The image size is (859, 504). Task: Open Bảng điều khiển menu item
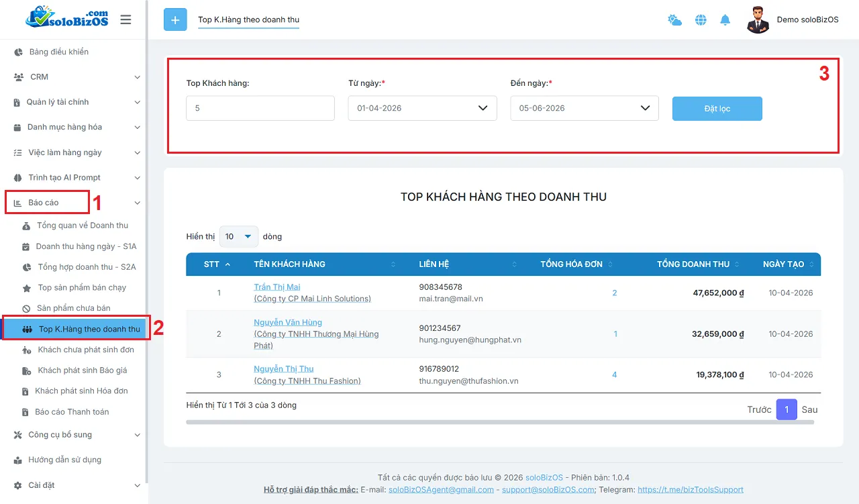[x=59, y=52]
